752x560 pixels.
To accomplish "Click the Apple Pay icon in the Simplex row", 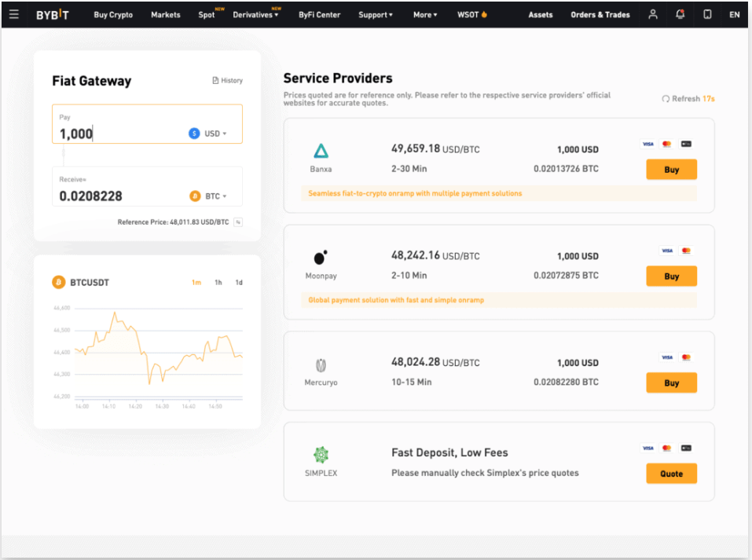I will [x=686, y=448].
